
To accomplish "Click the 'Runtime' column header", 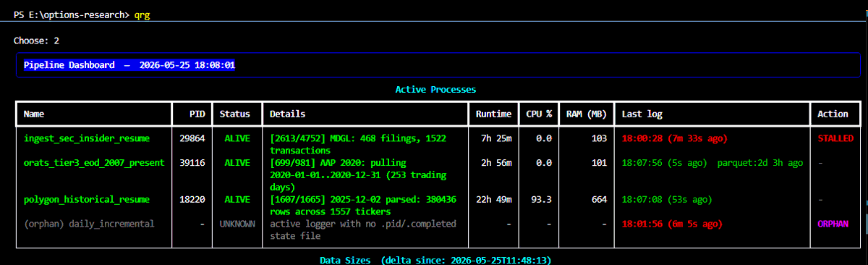I will (x=493, y=114).
